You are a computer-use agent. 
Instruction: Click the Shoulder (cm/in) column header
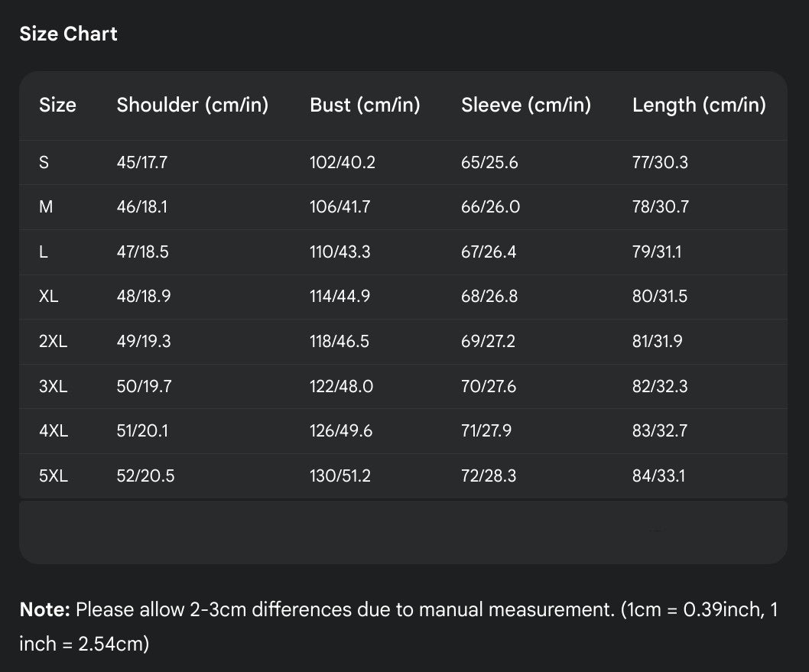(192, 105)
